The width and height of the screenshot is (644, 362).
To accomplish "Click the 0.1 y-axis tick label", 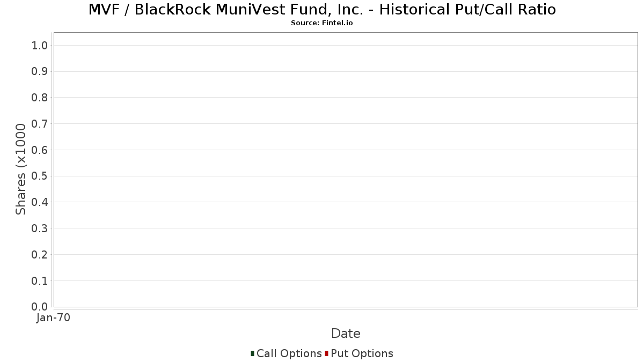I will point(40,281).
